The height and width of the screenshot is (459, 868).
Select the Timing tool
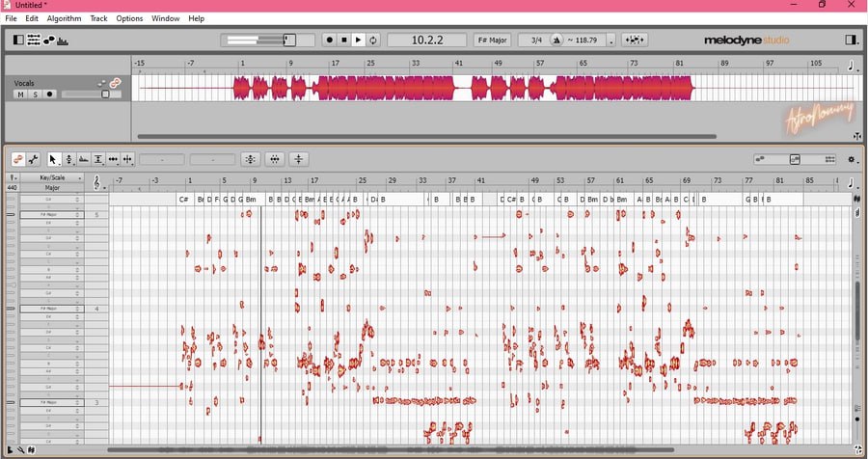(x=113, y=159)
